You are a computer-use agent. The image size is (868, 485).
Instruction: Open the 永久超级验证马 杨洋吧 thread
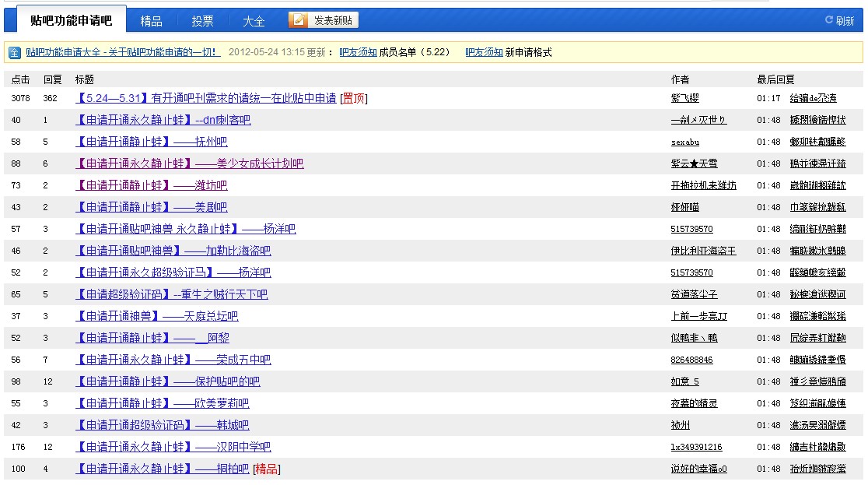click(x=173, y=272)
